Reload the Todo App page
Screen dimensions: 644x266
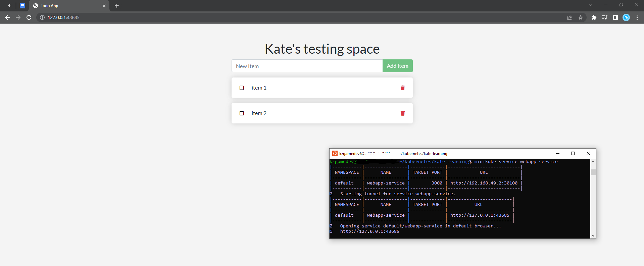tap(29, 17)
